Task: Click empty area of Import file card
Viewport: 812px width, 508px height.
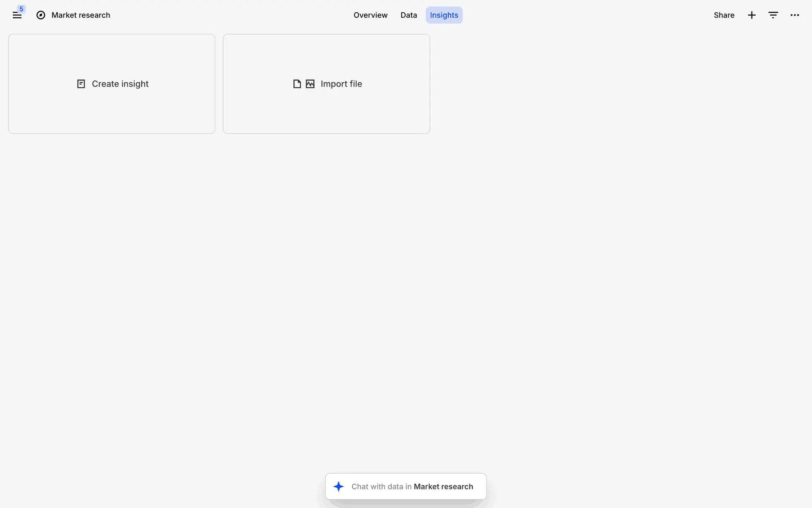Action: tap(326, 114)
